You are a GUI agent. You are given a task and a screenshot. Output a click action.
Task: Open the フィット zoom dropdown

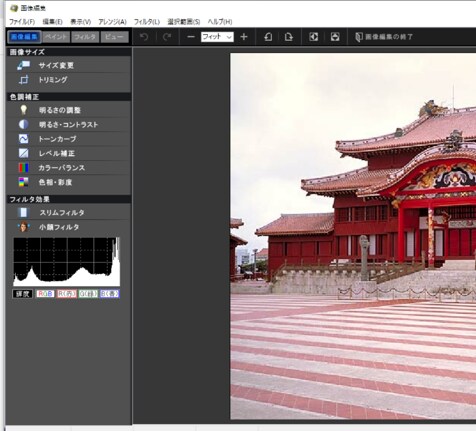click(x=217, y=37)
